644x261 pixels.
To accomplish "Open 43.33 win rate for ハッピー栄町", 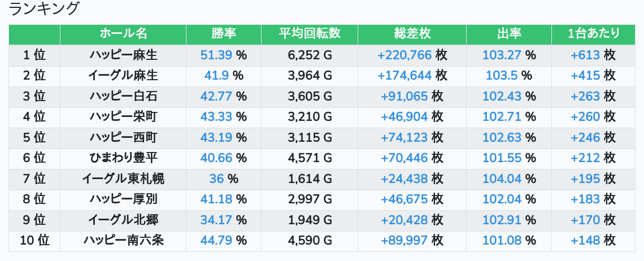I will coord(216,117).
